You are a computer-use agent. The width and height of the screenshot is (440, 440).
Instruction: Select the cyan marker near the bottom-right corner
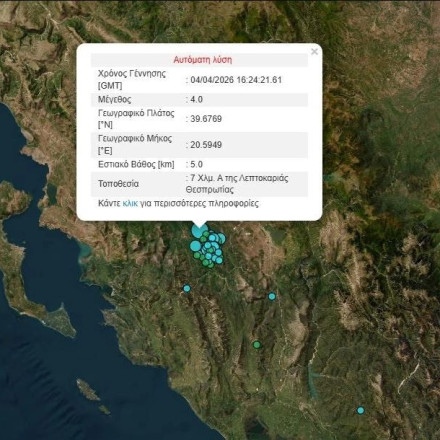click(360, 410)
